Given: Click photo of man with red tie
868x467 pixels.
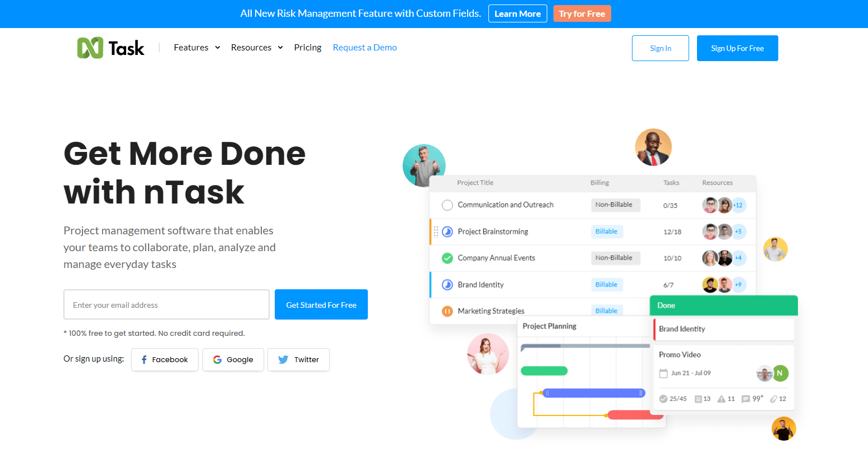Looking at the screenshot, I should (x=653, y=147).
